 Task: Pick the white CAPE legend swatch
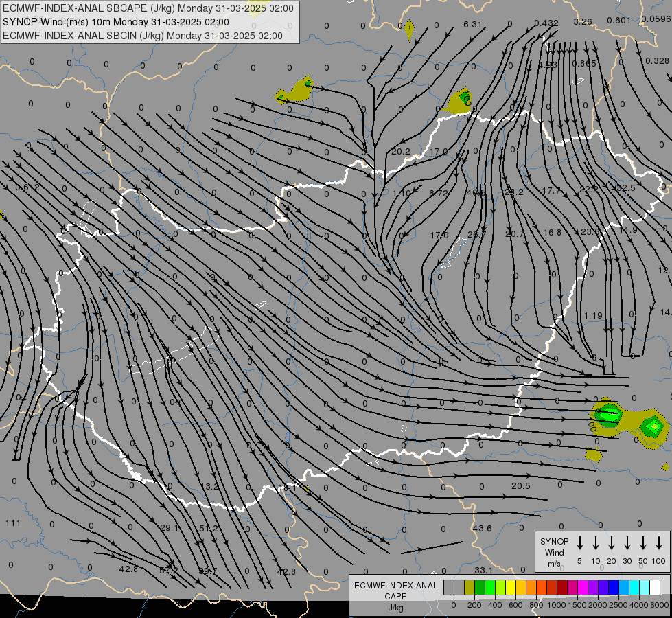655,587
